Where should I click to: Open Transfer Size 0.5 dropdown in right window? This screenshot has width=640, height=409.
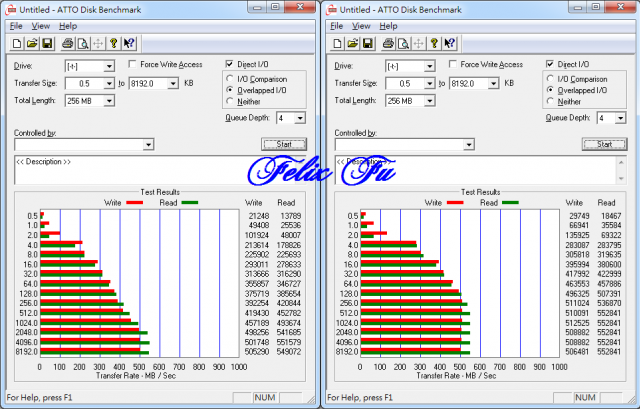coord(429,84)
